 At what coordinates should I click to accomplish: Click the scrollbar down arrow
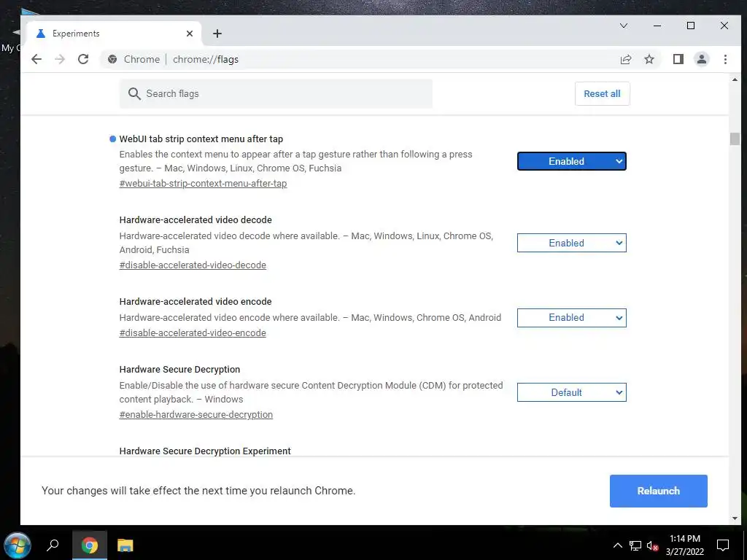point(735,518)
